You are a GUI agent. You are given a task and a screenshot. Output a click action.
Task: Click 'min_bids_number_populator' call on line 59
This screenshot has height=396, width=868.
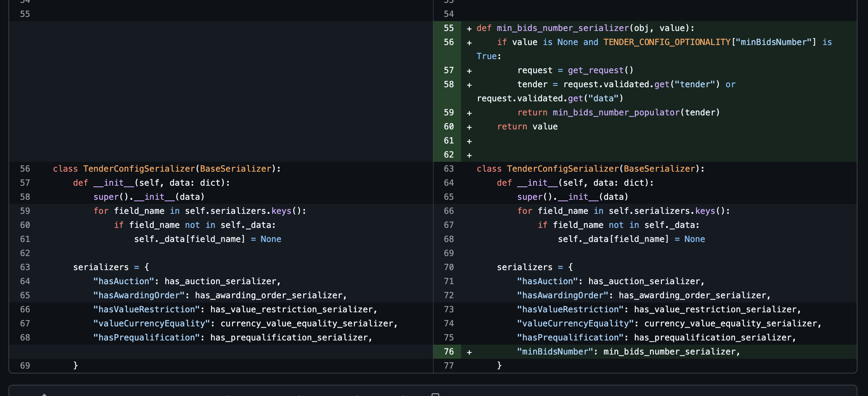(x=616, y=113)
